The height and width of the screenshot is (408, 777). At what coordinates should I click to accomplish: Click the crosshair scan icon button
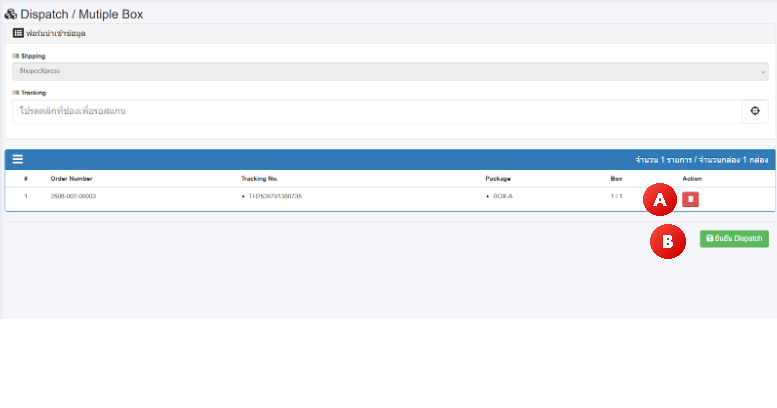(755, 111)
